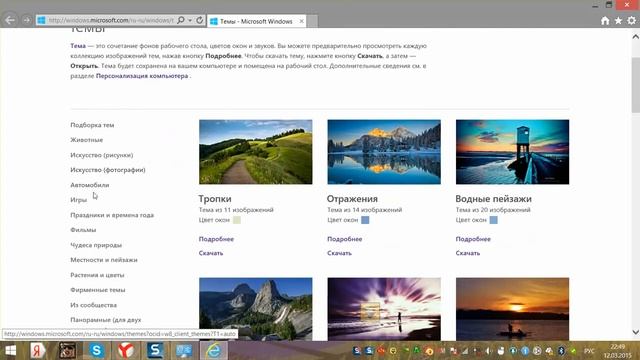Refresh the page with reload icon
This screenshot has height=360, width=640.
click(200, 20)
